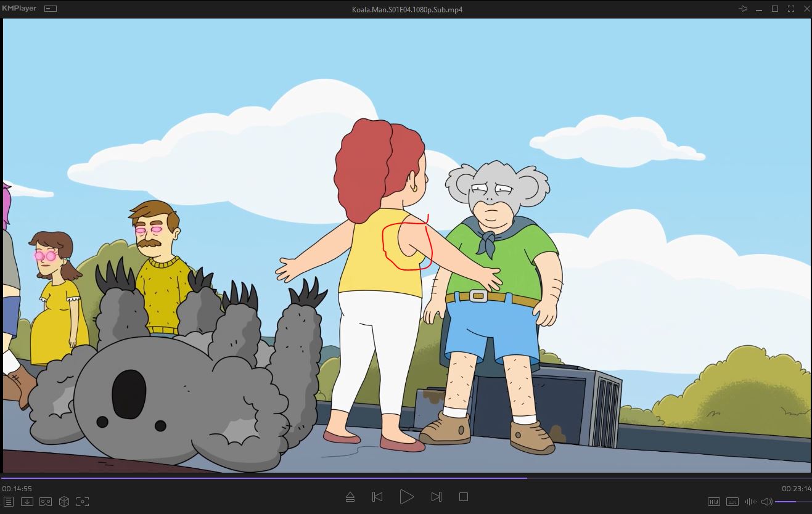Image resolution: width=812 pixels, height=514 pixels.
Task: Adjust the volume slider
Action: 792,502
